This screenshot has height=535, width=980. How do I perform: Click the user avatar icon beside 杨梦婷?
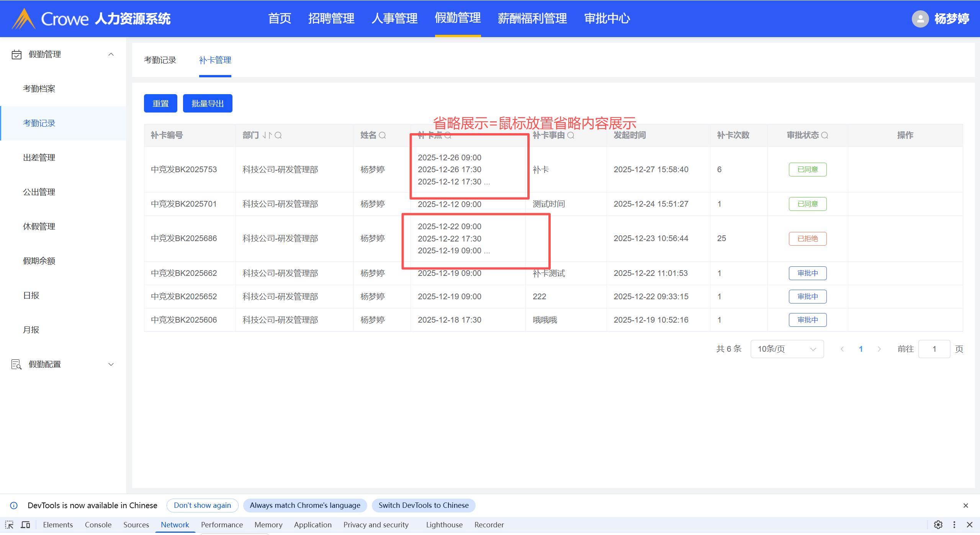click(x=920, y=19)
